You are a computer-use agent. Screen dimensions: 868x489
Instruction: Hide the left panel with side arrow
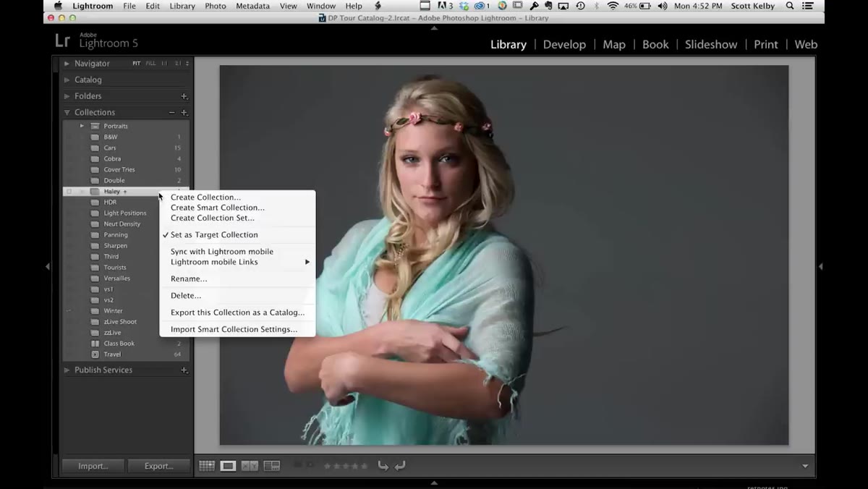48,266
